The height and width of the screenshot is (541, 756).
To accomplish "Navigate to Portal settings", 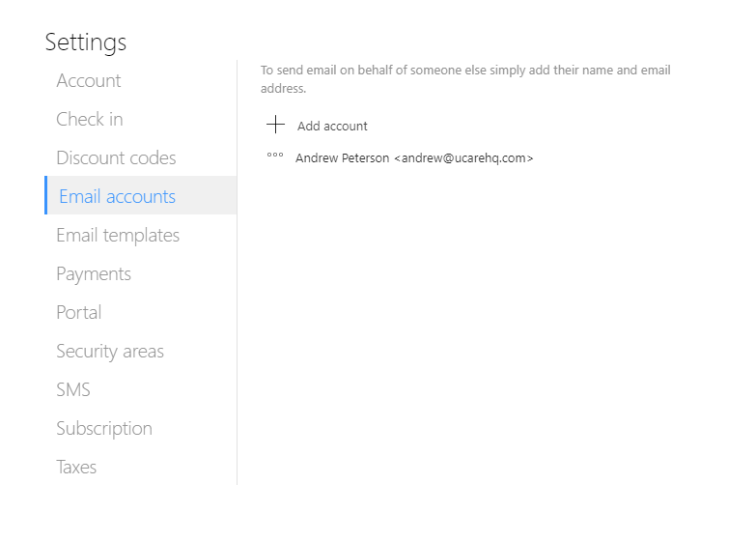I will [x=79, y=312].
